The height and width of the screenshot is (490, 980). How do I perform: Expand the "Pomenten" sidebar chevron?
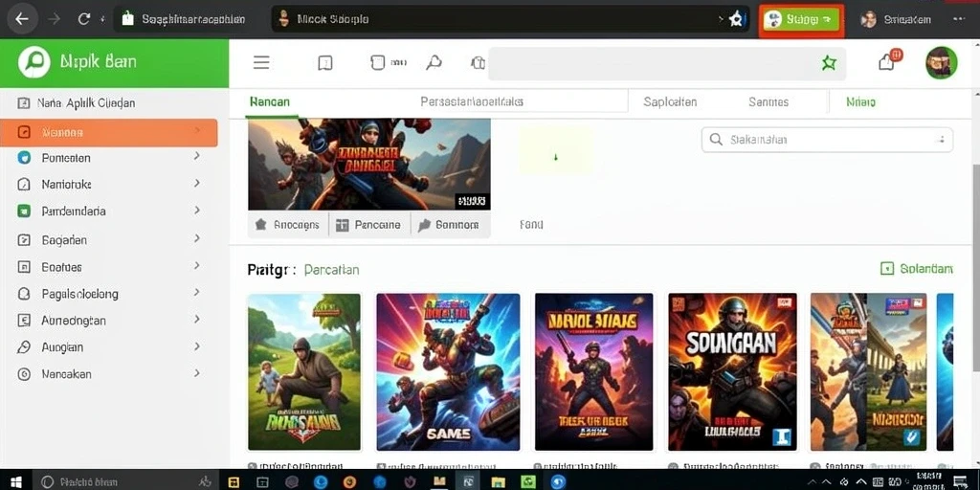point(197,156)
